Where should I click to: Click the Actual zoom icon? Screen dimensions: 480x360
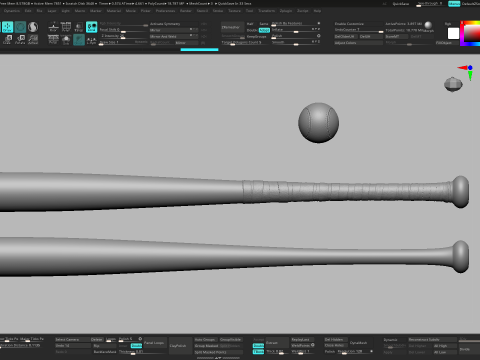click(x=33, y=39)
